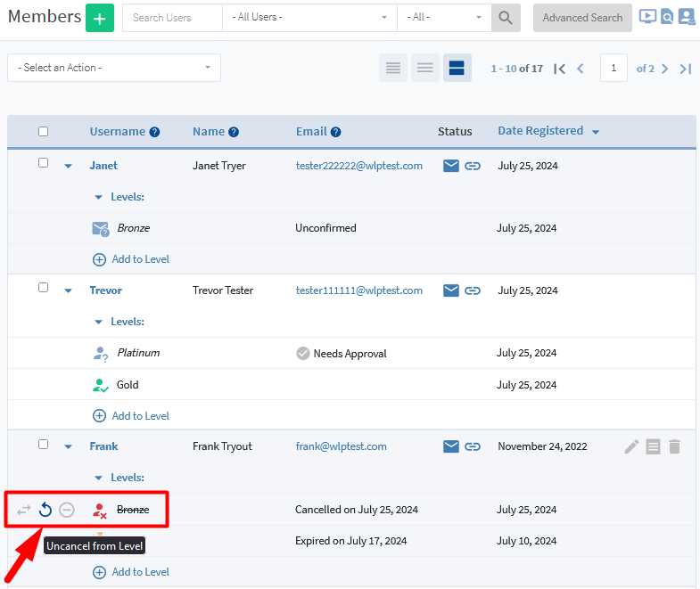The height and width of the screenshot is (589, 700).
Task: Open the Frank username link
Action: 103,446
